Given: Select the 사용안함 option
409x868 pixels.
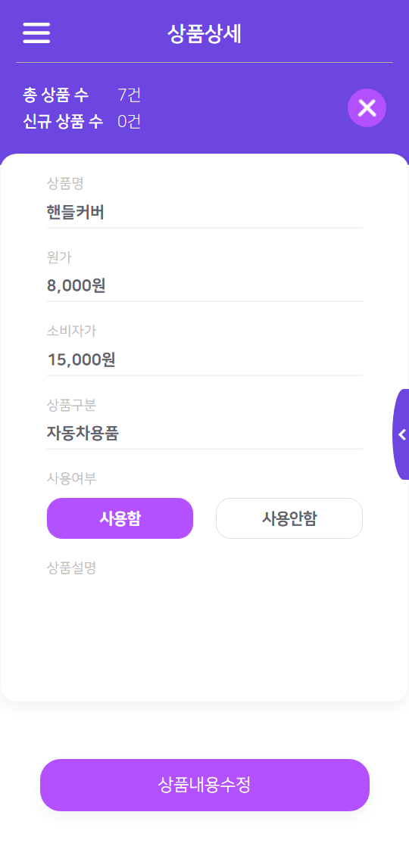Looking at the screenshot, I should [x=289, y=518].
